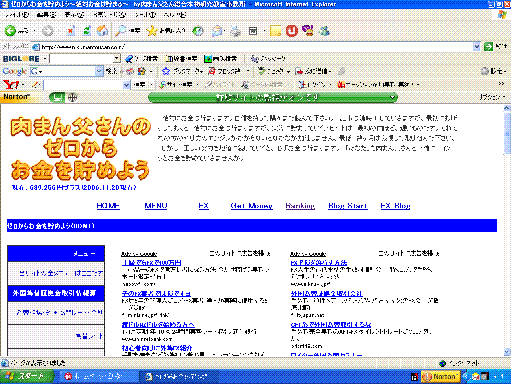Image resolution: width=512 pixels, height=385 pixels.
Task: Click the BIGLOBE dictionary search button
Action: [181, 59]
